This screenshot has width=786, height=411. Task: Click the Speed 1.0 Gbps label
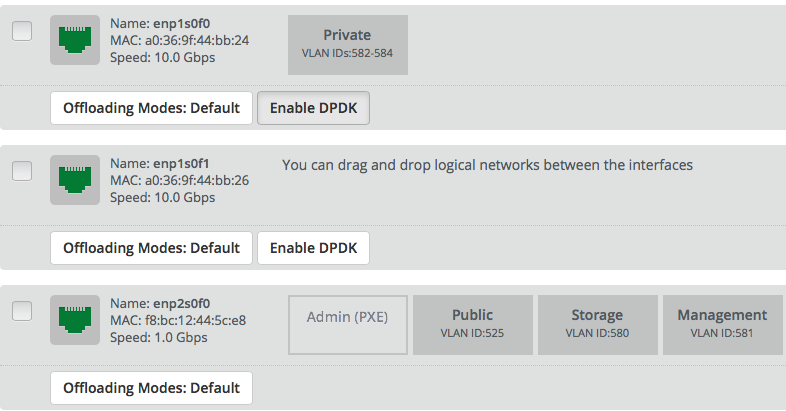(x=159, y=337)
